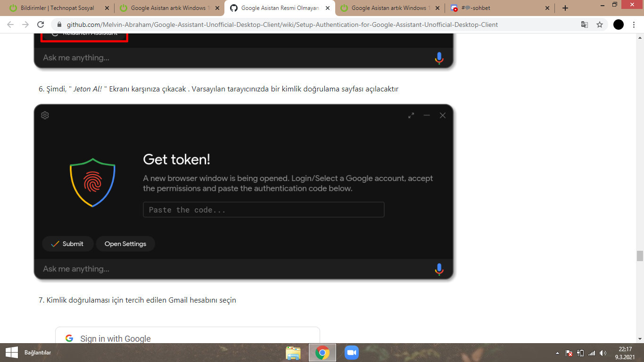Open a new browser tab

pyautogui.click(x=565, y=8)
